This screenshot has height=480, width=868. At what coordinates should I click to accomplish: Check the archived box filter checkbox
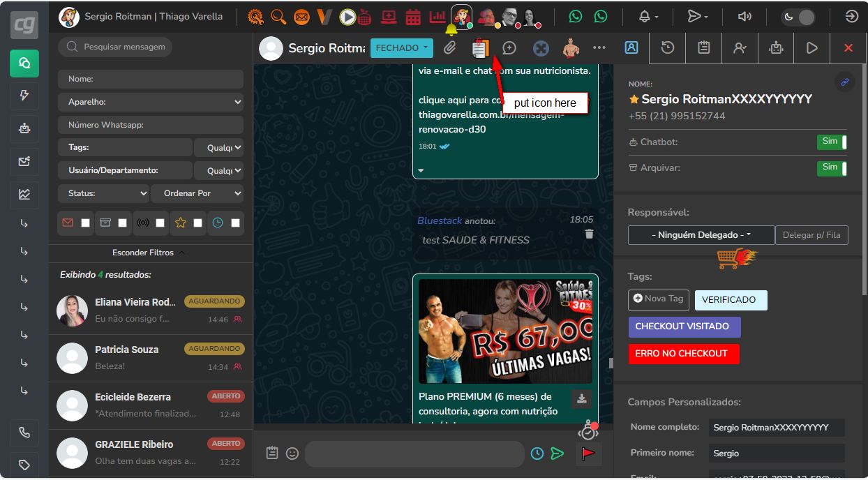click(x=123, y=223)
